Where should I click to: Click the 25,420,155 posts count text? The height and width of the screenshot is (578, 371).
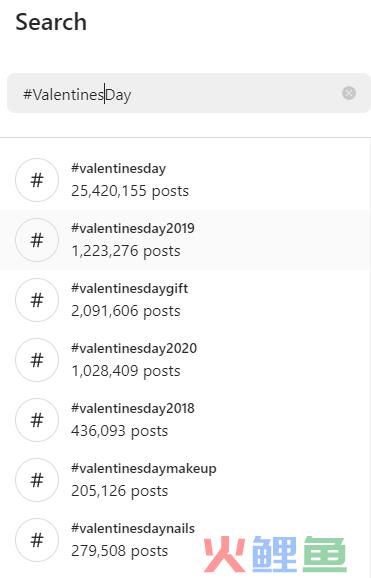pos(130,191)
